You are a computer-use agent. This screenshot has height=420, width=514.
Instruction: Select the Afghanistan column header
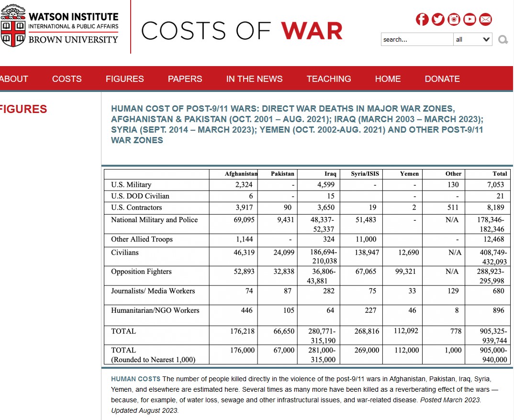241,173
